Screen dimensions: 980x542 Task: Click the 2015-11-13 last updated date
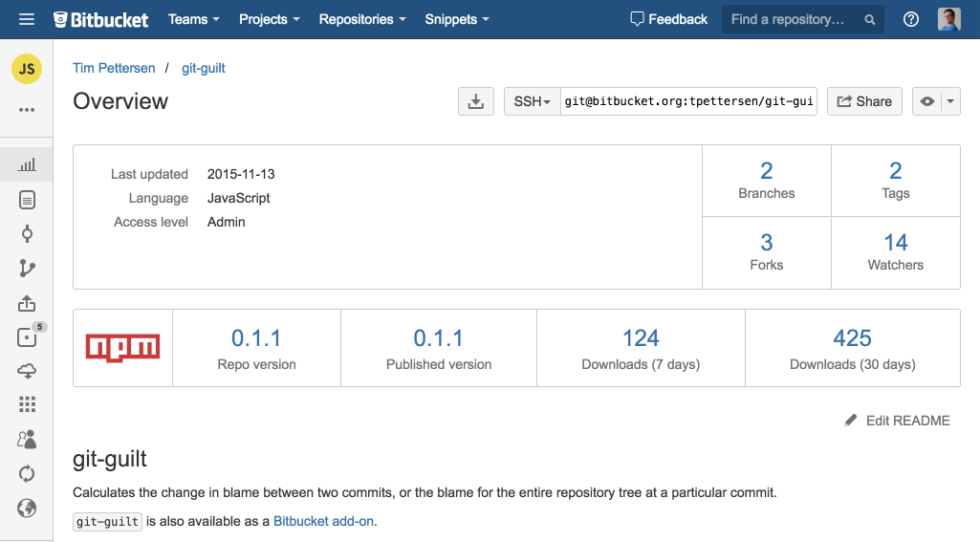pos(241,174)
